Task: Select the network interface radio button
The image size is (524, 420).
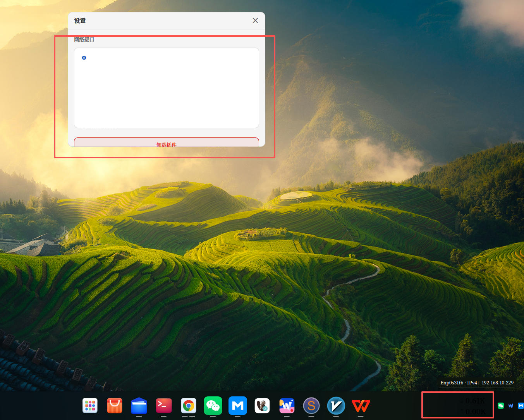Action: tap(84, 58)
